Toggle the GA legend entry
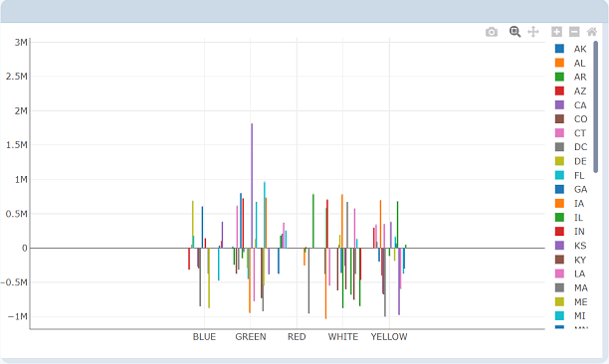This screenshot has width=609, height=364. (x=571, y=189)
